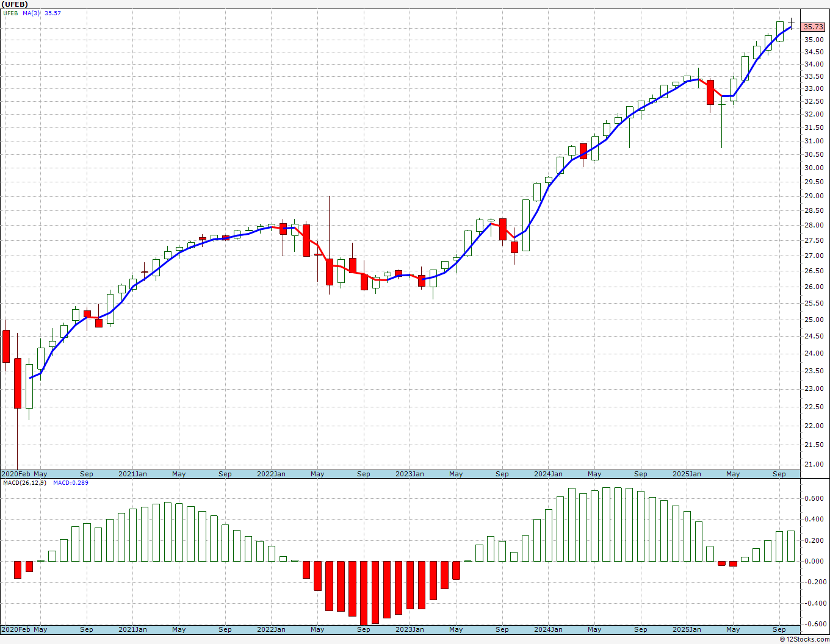Select the 35.00 price axis label
This screenshot has height=644, width=830.
click(813, 40)
